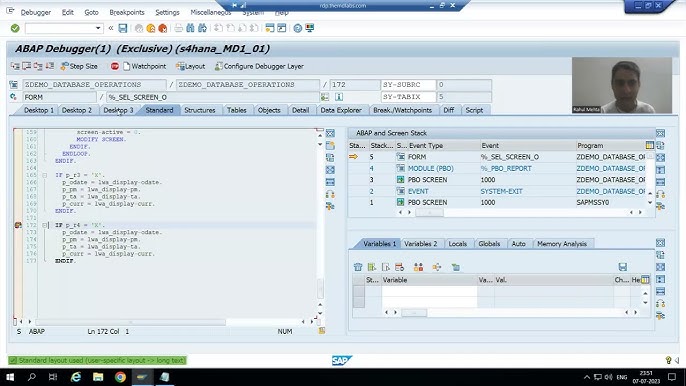Click the red Stop icon beside Watchpoint
The width and height of the screenshot is (686, 386).
pyautogui.click(x=115, y=67)
